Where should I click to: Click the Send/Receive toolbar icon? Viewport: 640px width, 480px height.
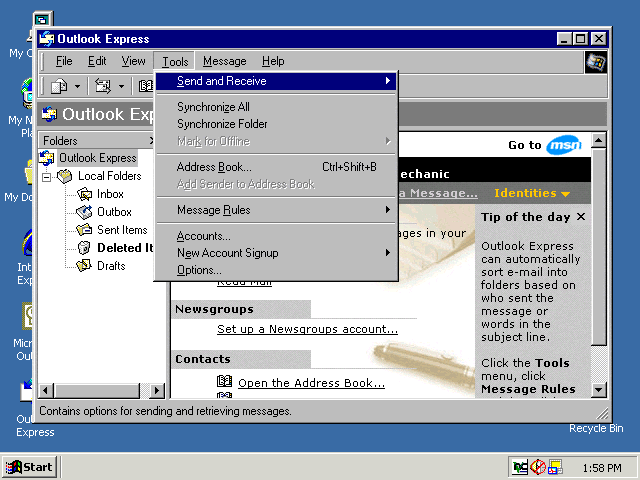tap(103, 86)
